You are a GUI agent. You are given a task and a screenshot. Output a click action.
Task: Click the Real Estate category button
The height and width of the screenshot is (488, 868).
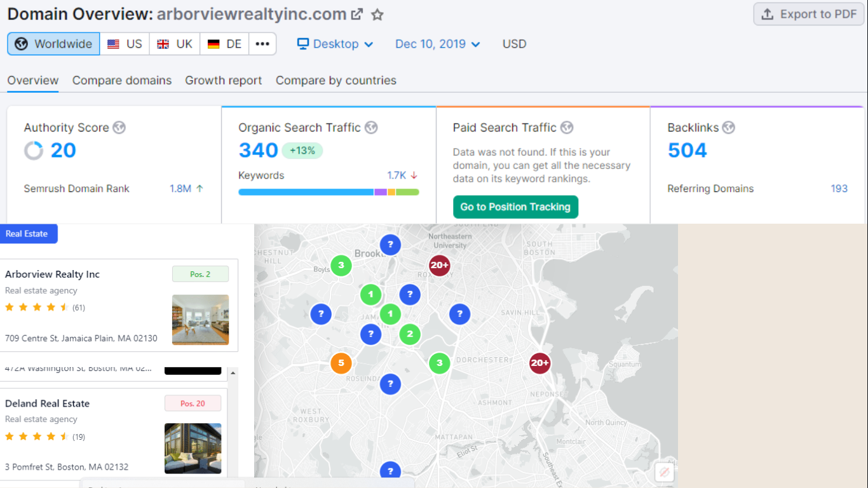tap(29, 234)
